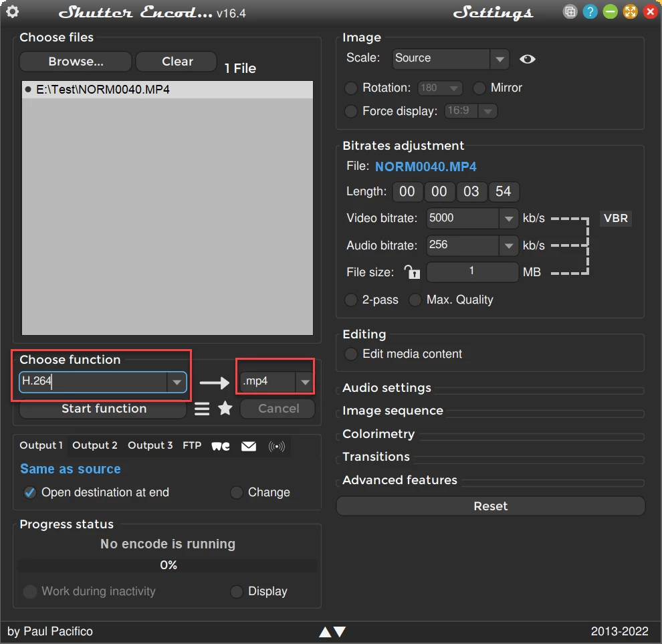Screen dimensions: 662x644
Task: Click the Start function button
Action: (104, 409)
